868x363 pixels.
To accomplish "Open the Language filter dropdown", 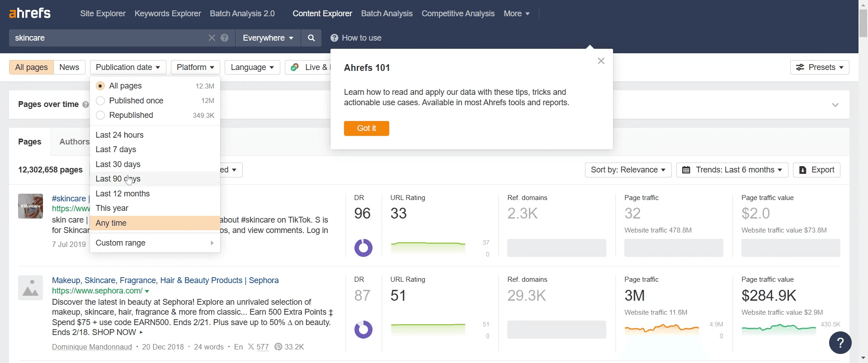I will (252, 67).
